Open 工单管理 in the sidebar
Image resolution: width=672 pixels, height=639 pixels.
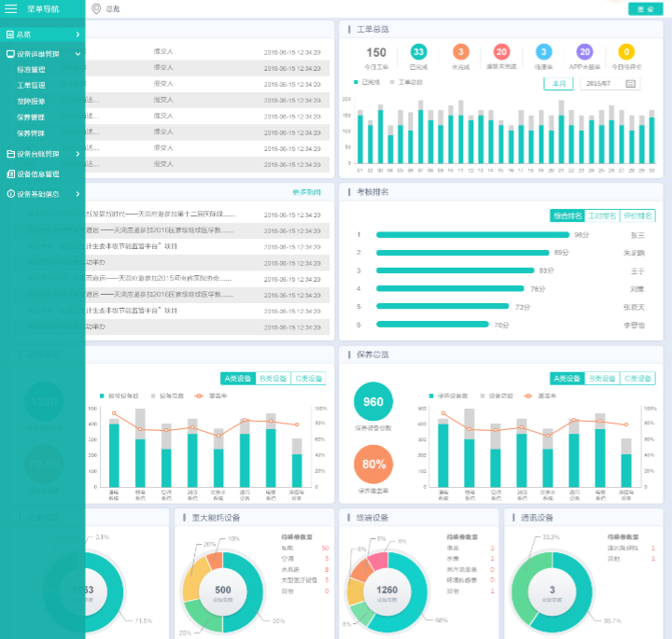31,85
